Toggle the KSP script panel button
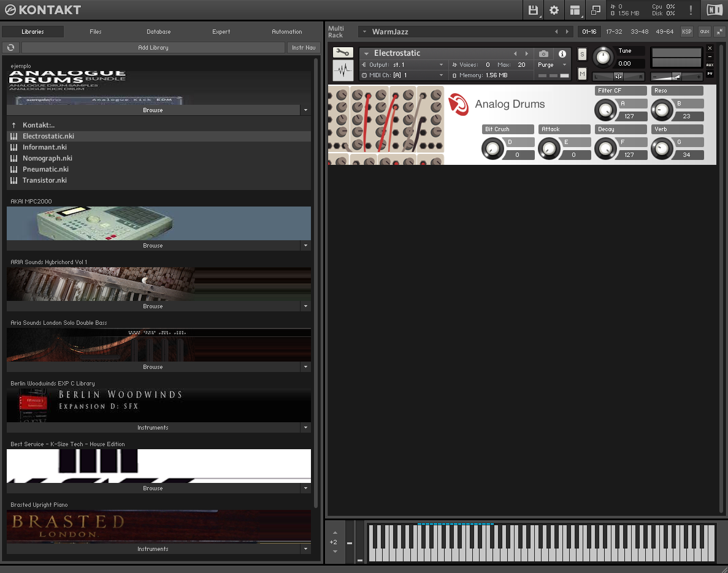Image resolution: width=728 pixels, height=573 pixels. (x=687, y=31)
